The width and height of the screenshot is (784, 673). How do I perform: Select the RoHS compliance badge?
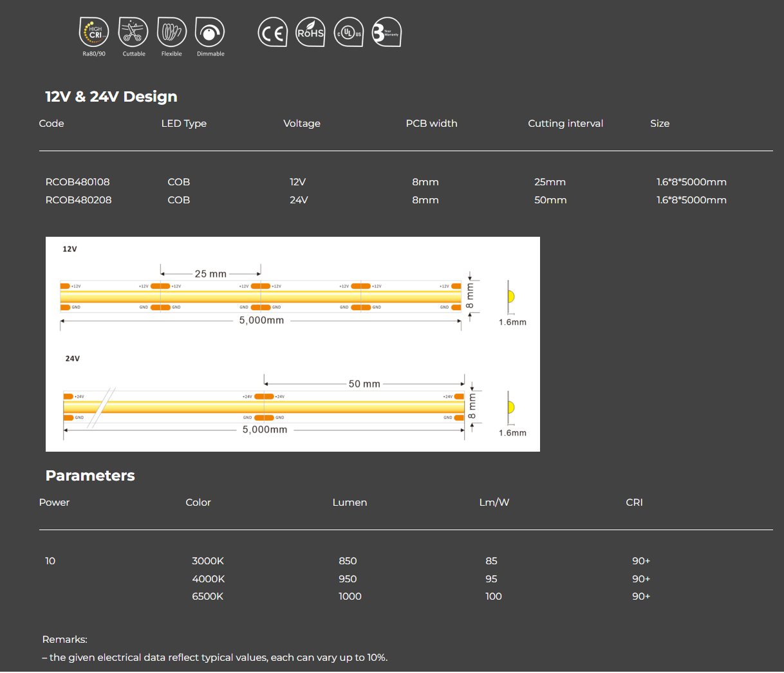point(310,32)
